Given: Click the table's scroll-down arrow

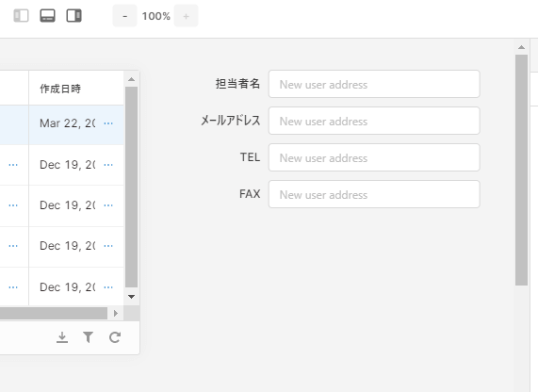Looking at the screenshot, I should point(131,297).
